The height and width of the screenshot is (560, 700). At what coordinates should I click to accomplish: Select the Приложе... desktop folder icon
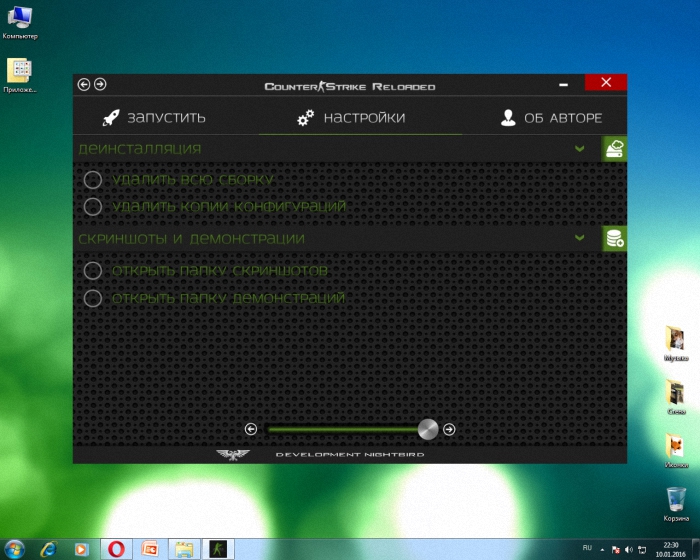[20, 75]
